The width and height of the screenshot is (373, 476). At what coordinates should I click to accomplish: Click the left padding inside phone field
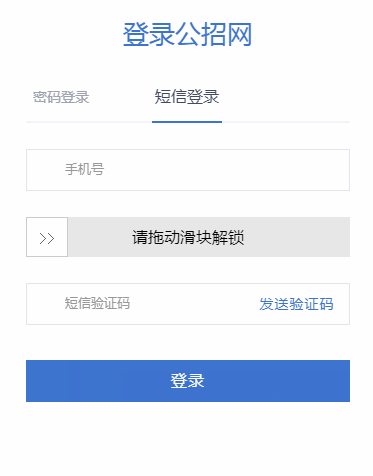click(45, 170)
